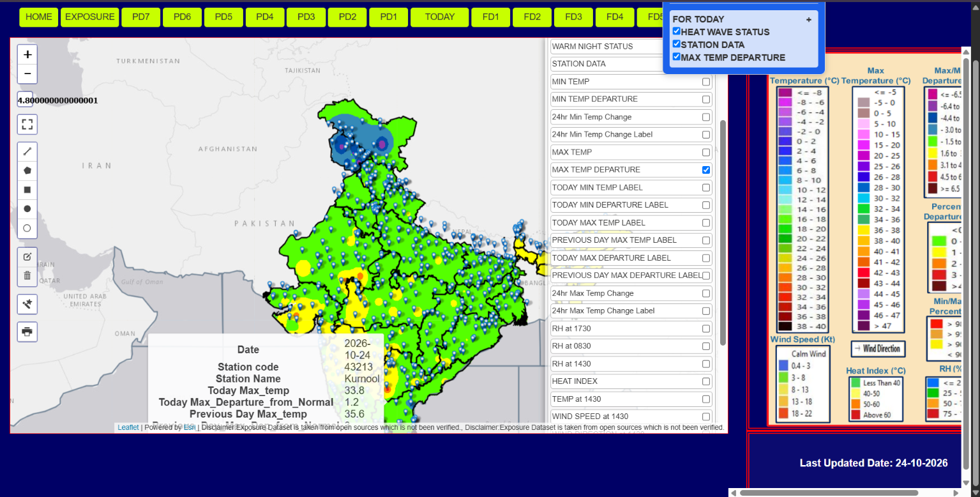This screenshot has height=497, width=980.
Task: Switch to the TODAY tab
Action: pos(440,17)
